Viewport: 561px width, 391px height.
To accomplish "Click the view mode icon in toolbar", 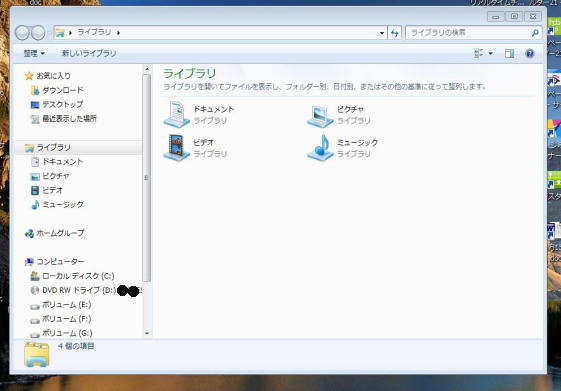I will coord(479,53).
